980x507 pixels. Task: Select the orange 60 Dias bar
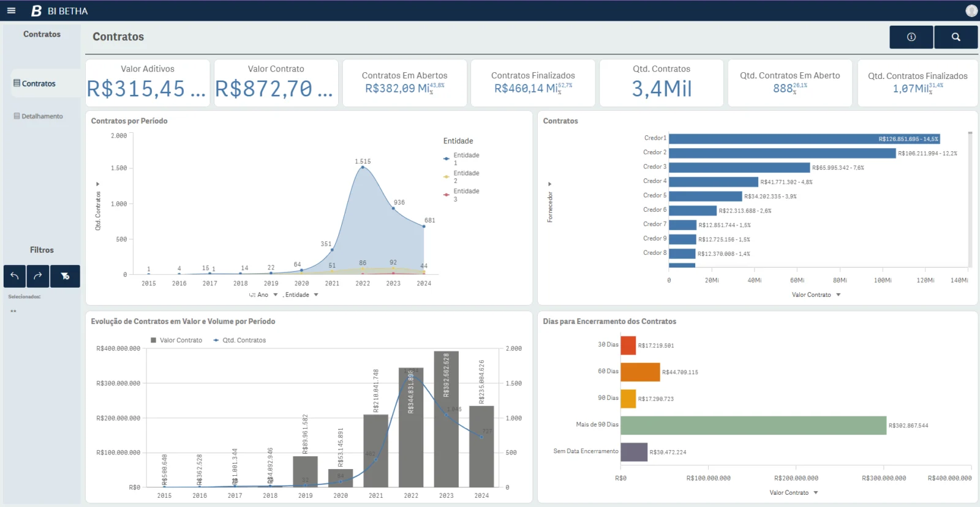click(640, 372)
